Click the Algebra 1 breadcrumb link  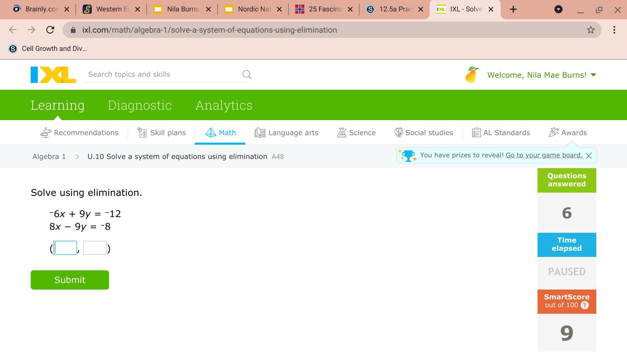49,157
